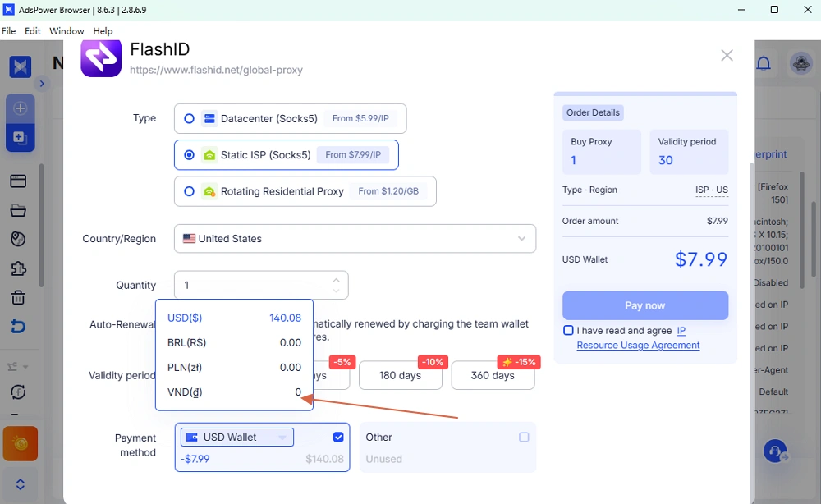This screenshot has height=504, width=821.
Task: Check the I have read and agree box
Action: [568, 330]
